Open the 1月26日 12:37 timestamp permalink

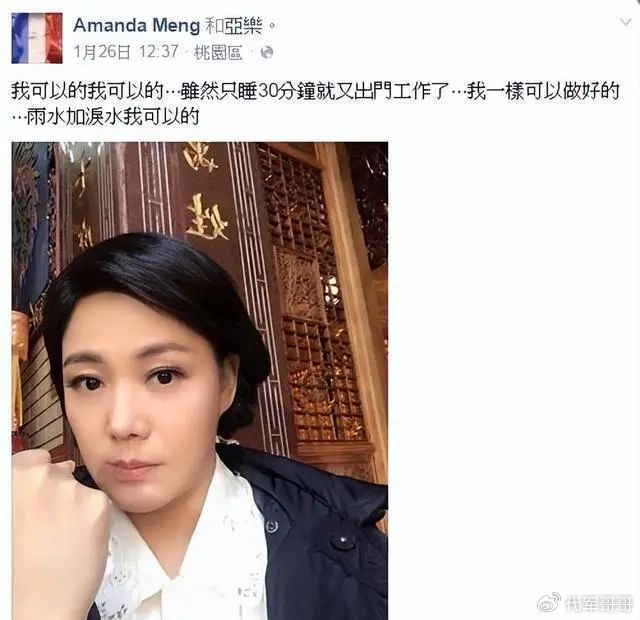point(126,52)
